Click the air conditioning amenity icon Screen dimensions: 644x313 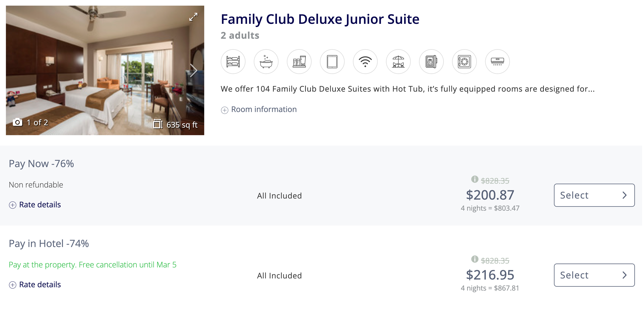coord(497,62)
